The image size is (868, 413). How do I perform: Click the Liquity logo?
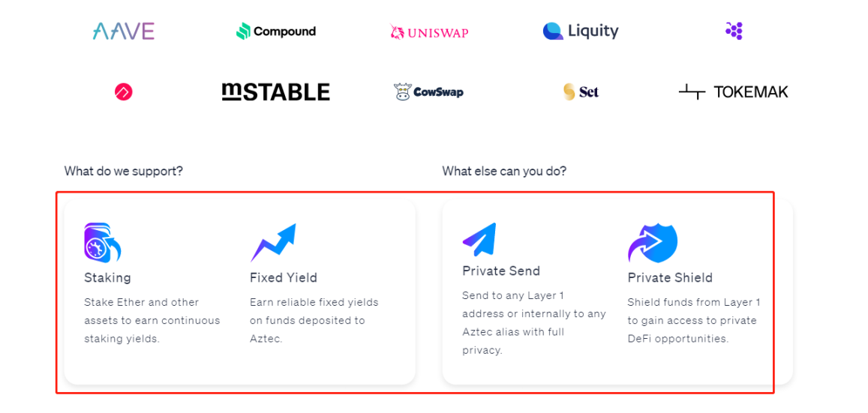click(581, 31)
